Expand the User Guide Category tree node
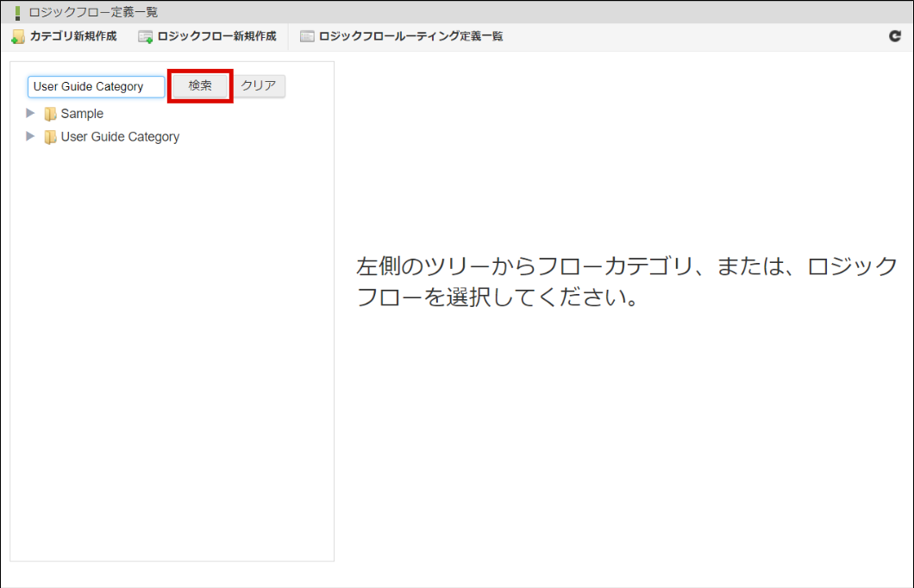Image resolution: width=914 pixels, height=588 pixels. tap(31, 136)
